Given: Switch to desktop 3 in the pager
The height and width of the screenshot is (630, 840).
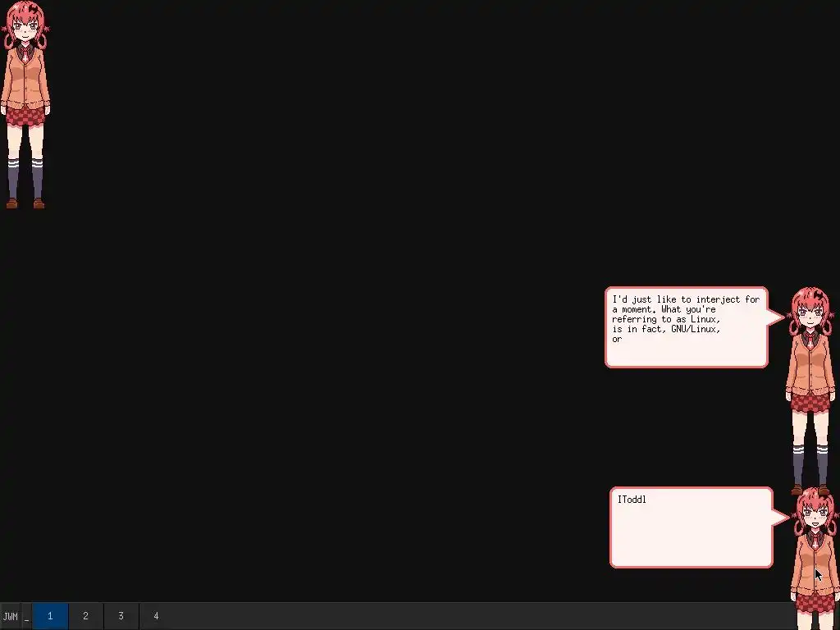Looking at the screenshot, I should [x=121, y=616].
